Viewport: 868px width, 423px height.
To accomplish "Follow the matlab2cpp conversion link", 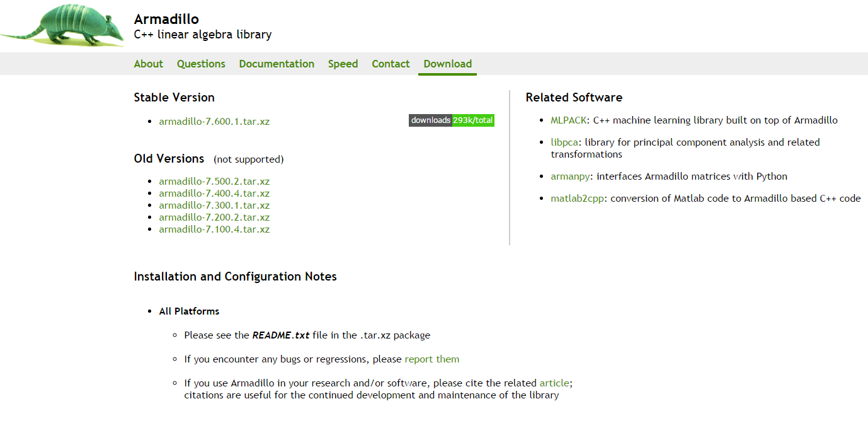I will click(577, 199).
